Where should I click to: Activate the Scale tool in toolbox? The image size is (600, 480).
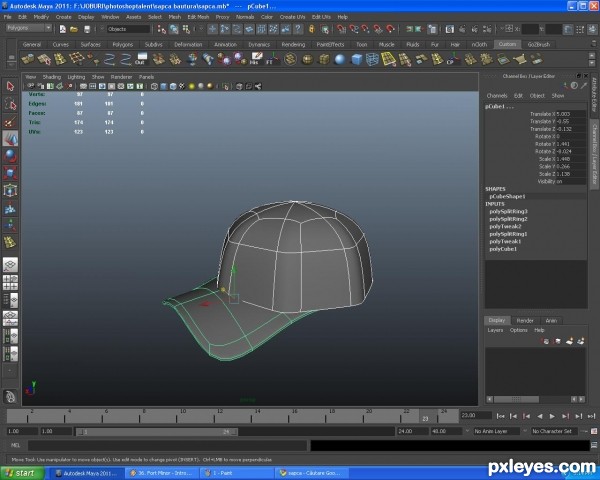[x=10, y=173]
